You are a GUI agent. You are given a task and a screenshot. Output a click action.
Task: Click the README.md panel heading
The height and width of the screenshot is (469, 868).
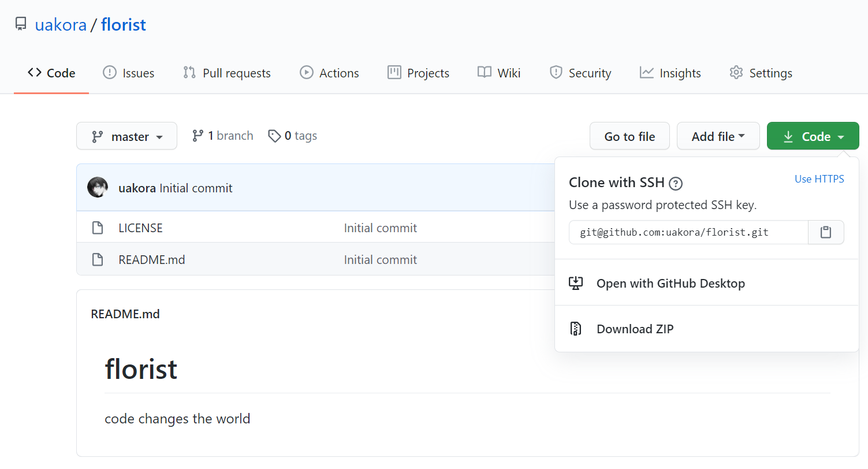(x=125, y=314)
